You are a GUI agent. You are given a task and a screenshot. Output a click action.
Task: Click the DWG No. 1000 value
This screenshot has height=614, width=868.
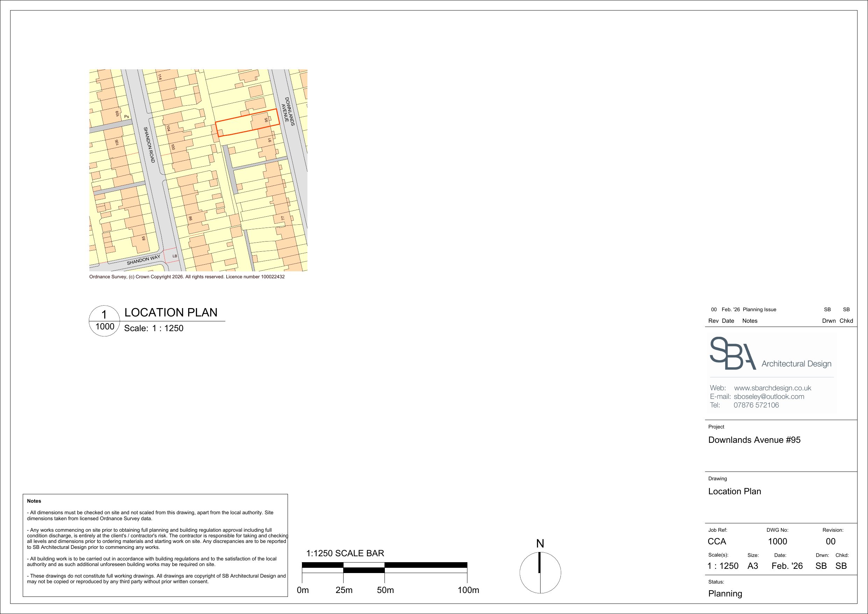(777, 542)
